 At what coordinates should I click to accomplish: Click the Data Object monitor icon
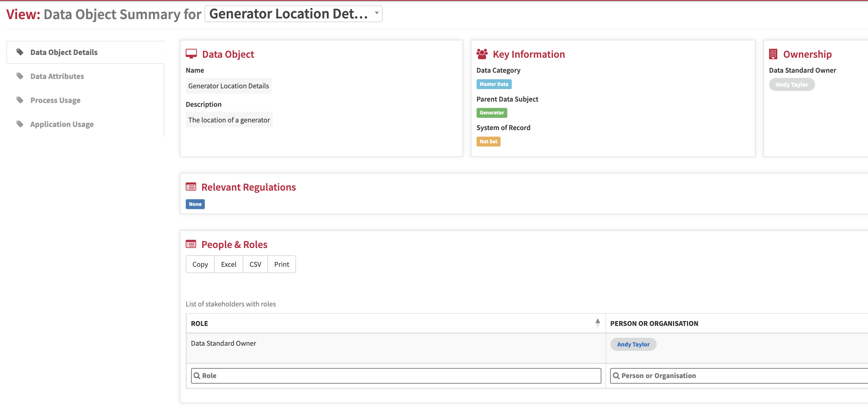(x=191, y=54)
